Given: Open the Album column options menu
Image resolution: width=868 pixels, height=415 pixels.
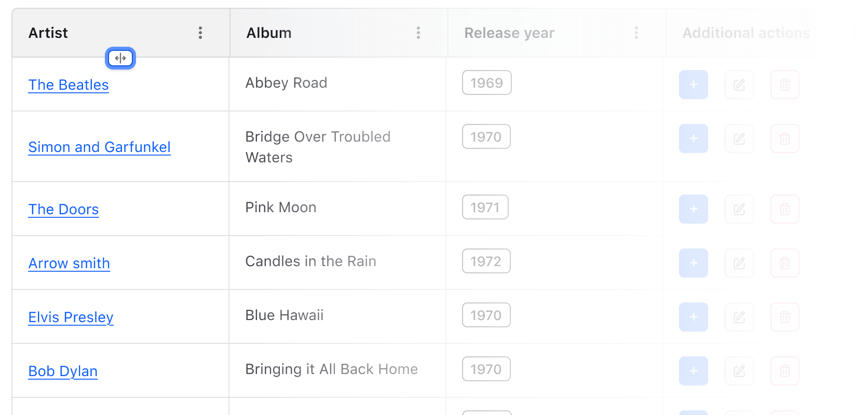Looking at the screenshot, I should [x=418, y=33].
